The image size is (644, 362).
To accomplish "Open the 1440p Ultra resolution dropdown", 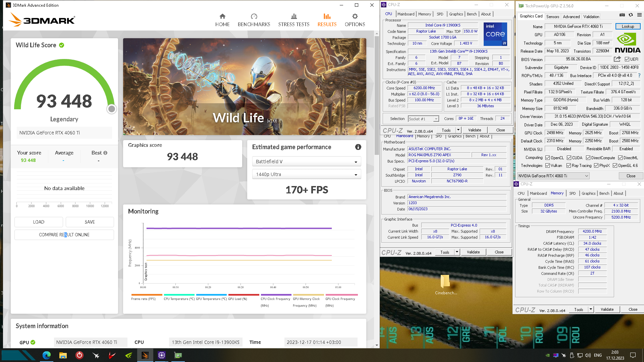I will tap(307, 174).
